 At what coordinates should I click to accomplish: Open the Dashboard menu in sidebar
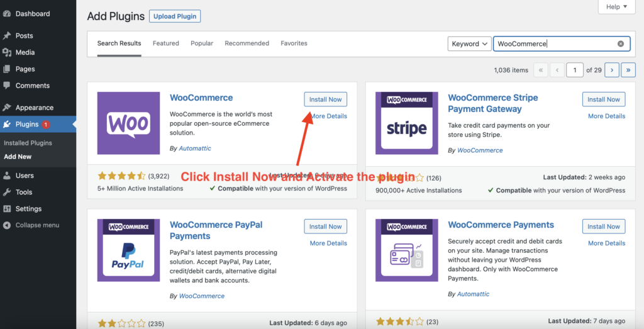(x=33, y=13)
